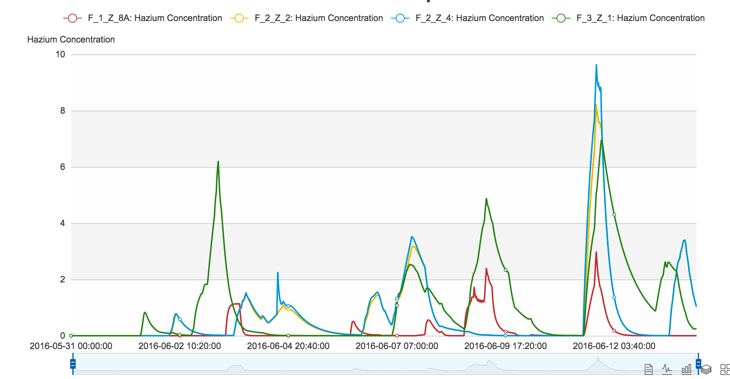Click the blue F_2_Z_4 legend marker
This screenshot has width=730, height=379.
[x=400, y=18]
